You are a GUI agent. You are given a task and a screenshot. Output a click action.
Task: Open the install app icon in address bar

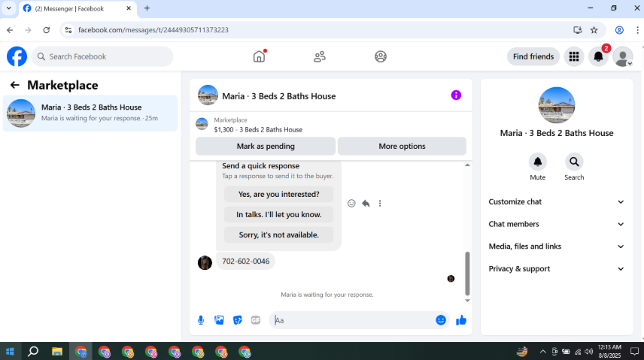578,30
